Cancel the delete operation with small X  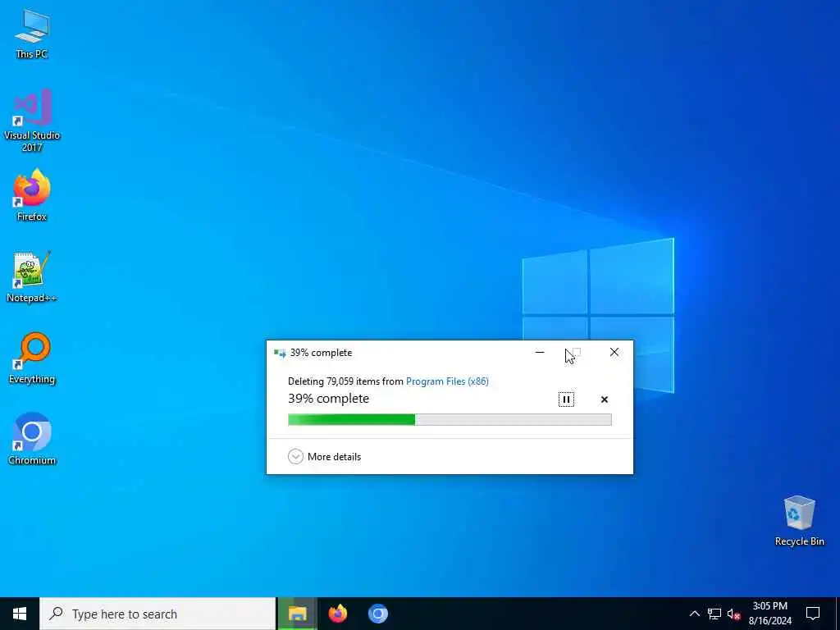tap(605, 399)
